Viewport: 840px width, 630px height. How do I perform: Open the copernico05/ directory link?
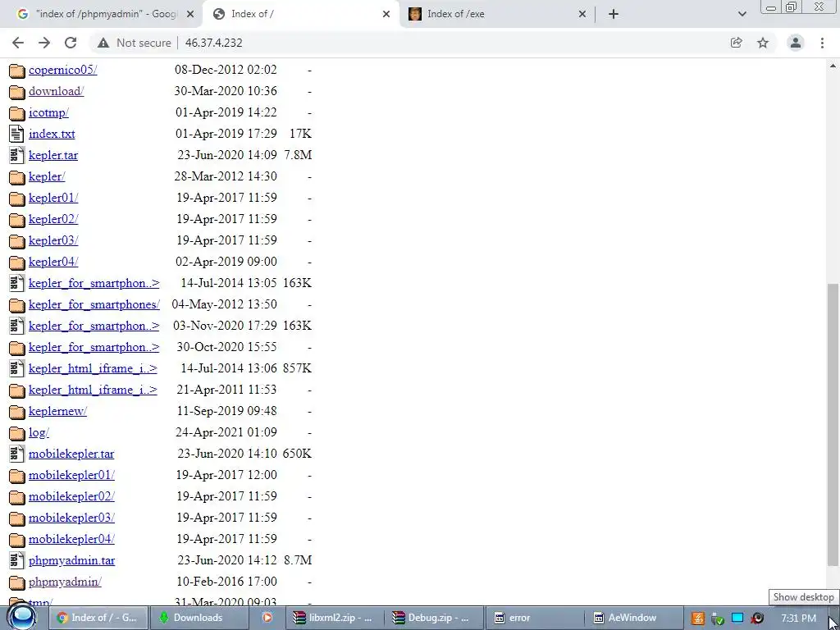(62, 70)
